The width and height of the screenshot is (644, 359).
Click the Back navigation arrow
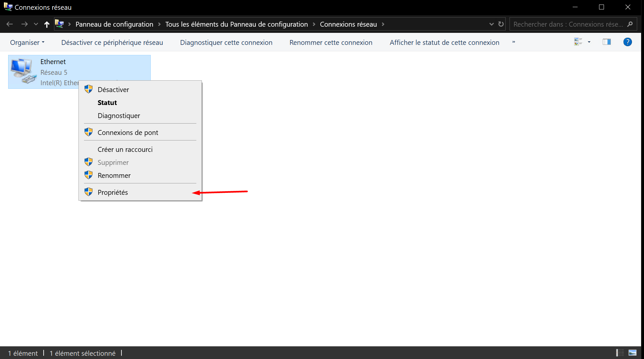pyautogui.click(x=9, y=24)
